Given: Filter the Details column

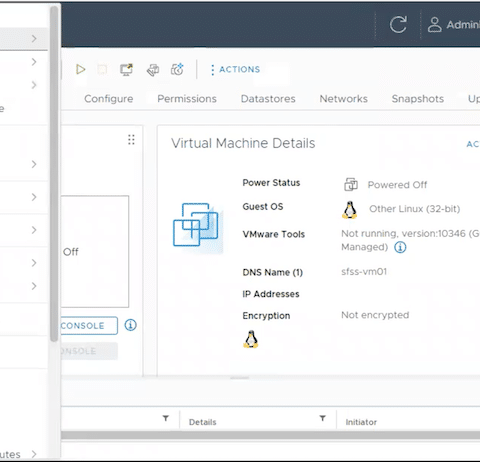Looking at the screenshot, I should (322, 418).
